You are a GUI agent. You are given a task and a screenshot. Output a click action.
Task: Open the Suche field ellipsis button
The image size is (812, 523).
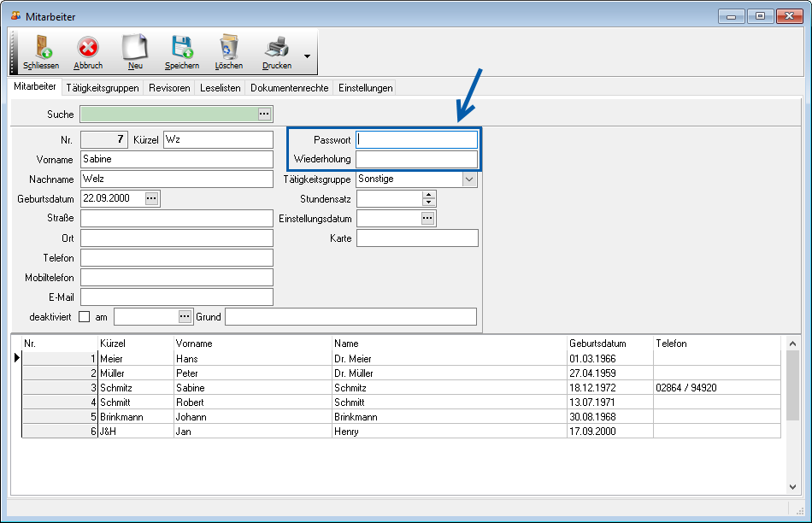(x=264, y=114)
